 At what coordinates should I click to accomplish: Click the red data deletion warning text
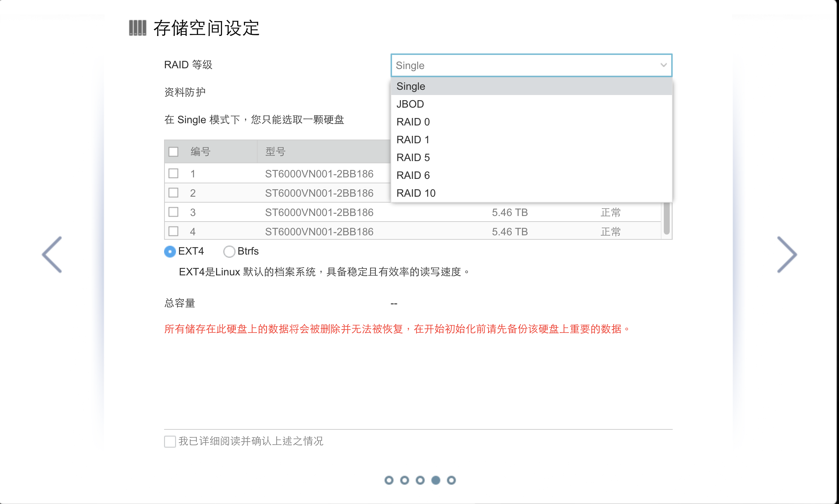pyautogui.click(x=397, y=329)
